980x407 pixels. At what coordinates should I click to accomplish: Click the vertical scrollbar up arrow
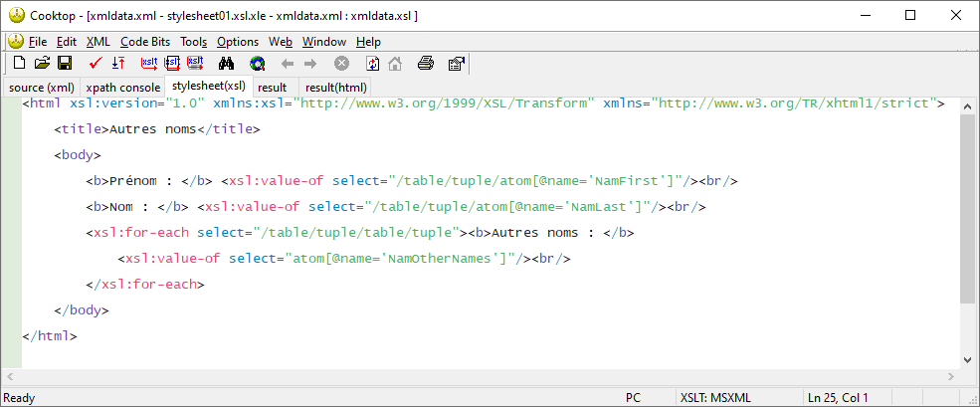(x=967, y=105)
